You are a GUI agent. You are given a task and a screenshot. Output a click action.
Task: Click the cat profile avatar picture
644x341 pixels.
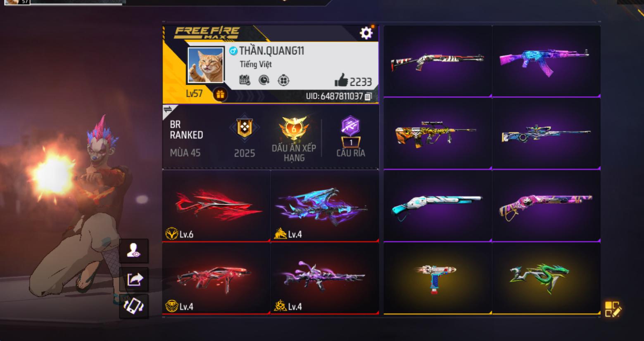pyautogui.click(x=206, y=65)
